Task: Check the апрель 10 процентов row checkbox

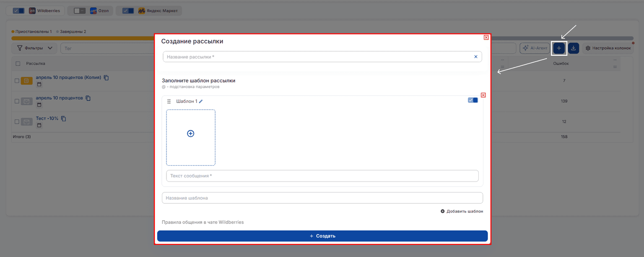Action: pyautogui.click(x=17, y=101)
